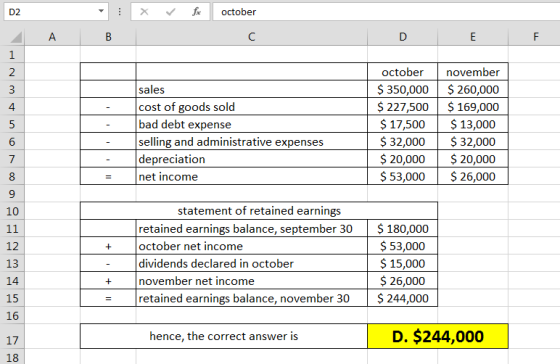Select the $15,000 dividends cell
Viewport: 560px width, 364px height.
(x=402, y=264)
